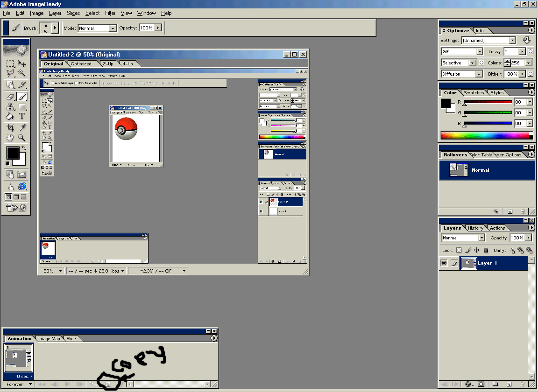Toggle lock position
Screen dimensions: 538x392
pyautogui.click(x=476, y=250)
